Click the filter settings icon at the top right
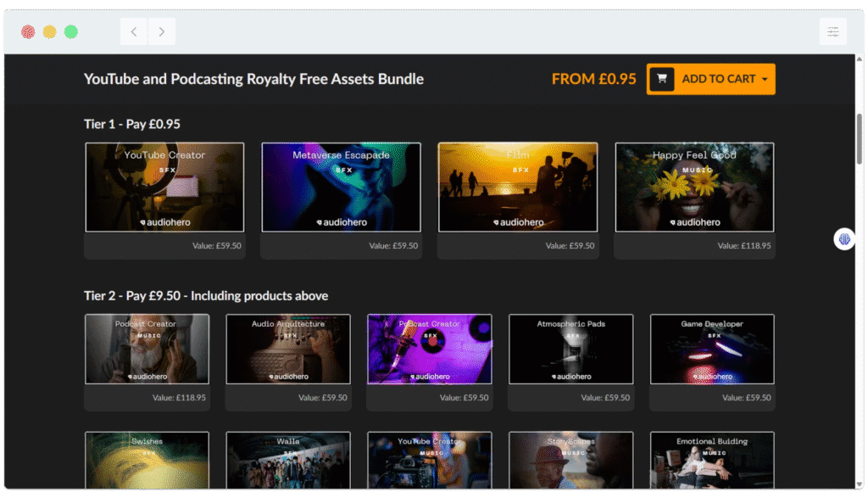 coord(833,31)
